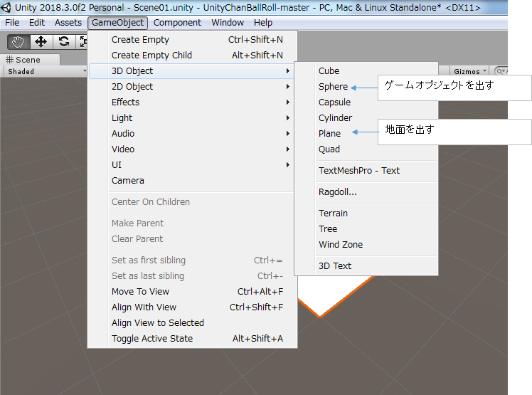Open the File menu
This screenshot has height=395, width=532.
(12, 23)
